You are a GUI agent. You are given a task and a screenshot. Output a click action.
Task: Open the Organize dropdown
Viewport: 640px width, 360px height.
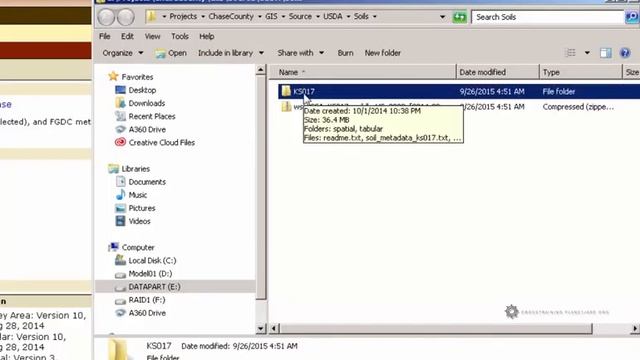tap(123, 53)
